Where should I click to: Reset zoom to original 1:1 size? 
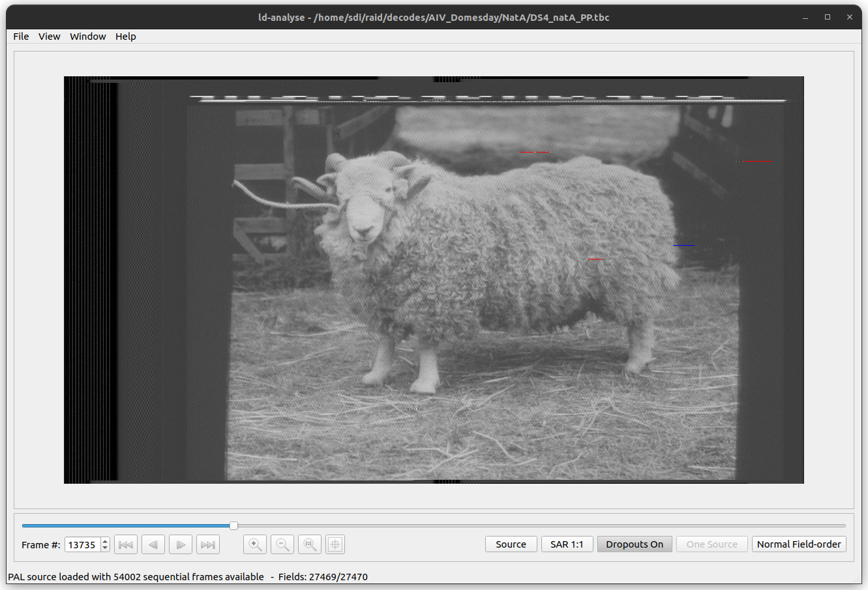pos(310,544)
